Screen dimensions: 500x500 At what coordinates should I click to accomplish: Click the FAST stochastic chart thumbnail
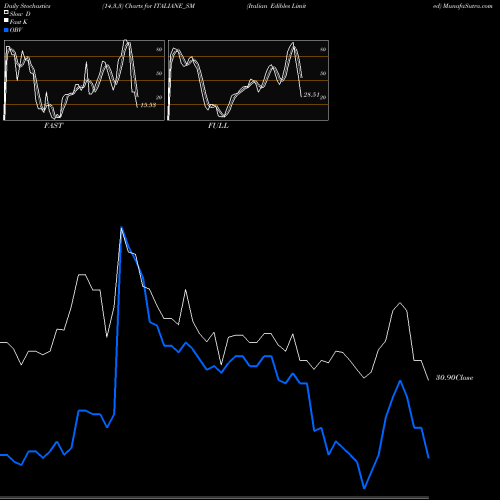84,80
